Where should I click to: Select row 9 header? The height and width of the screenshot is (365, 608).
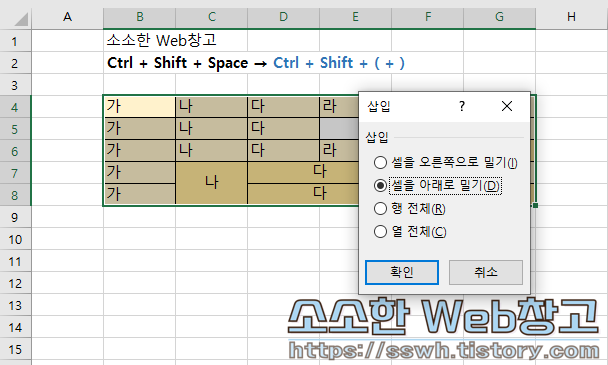pos(15,217)
